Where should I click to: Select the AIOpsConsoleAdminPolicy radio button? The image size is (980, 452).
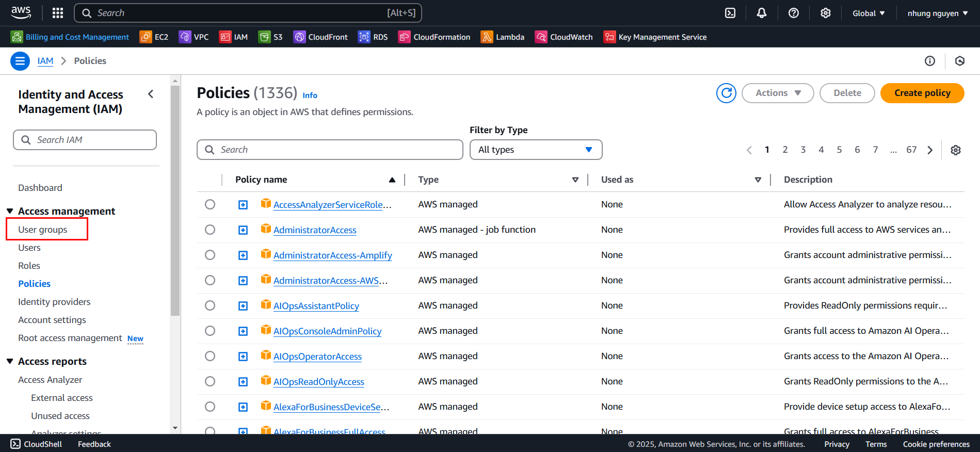coord(210,331)
